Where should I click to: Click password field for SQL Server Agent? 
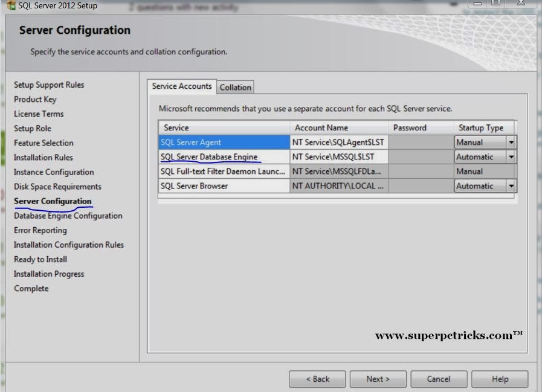pos(421,142)
